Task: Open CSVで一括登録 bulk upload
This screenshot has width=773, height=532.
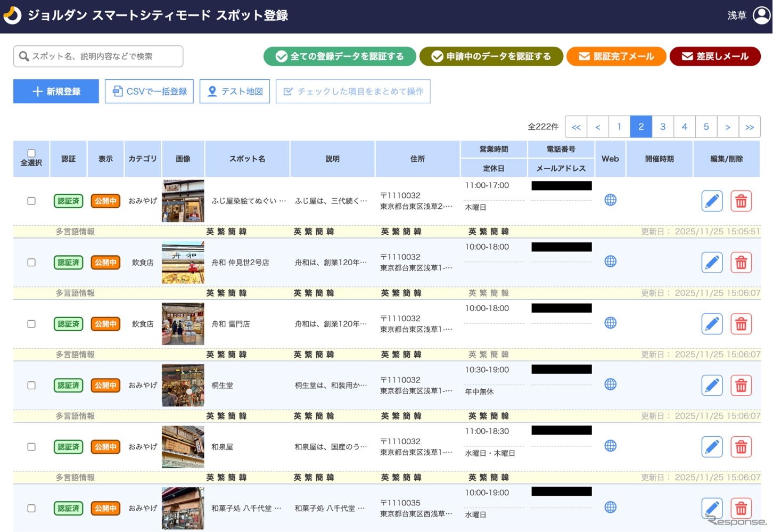Action: point(149,91)
